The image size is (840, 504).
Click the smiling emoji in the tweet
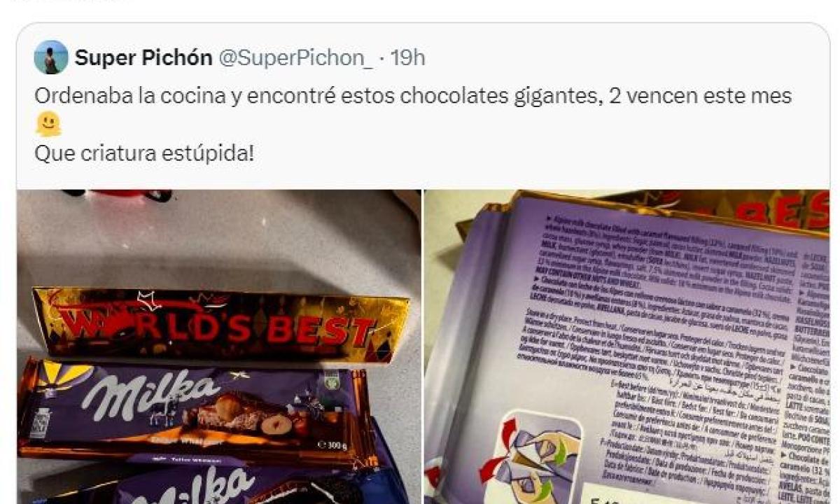pos(48,124)
